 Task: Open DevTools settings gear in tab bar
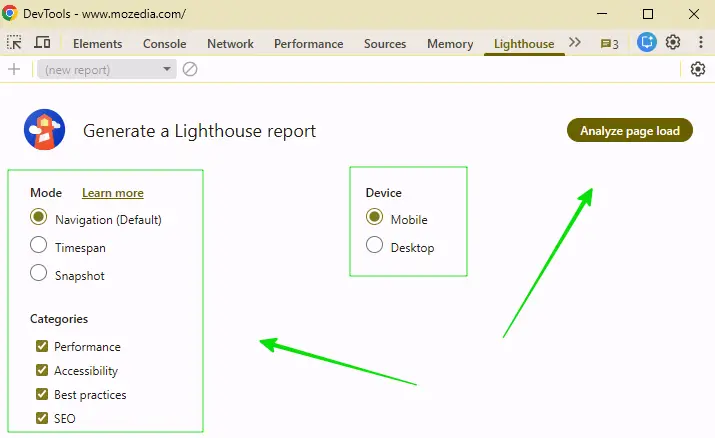coord(673,43)
